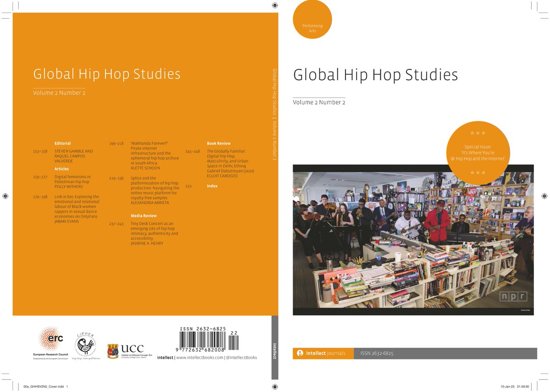550x392 pixels.
Task: Open the Tiny Desk concert cover photo
Action: 413,240
